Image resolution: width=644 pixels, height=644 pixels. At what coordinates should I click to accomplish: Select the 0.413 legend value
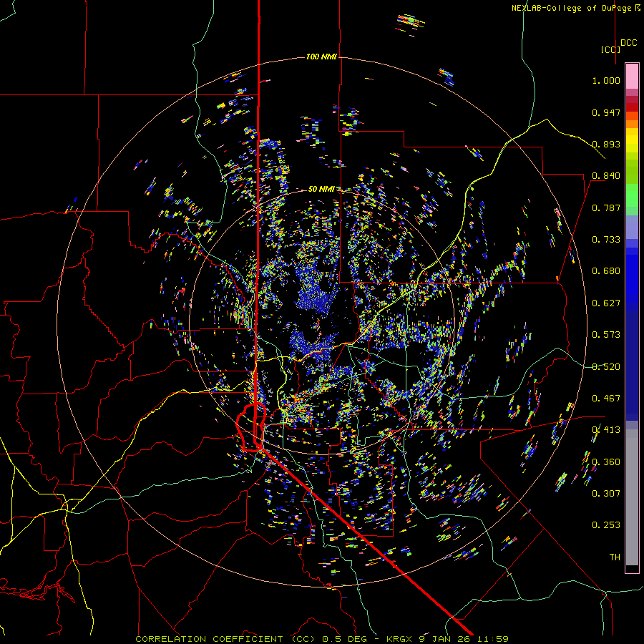tap(606, 430)
